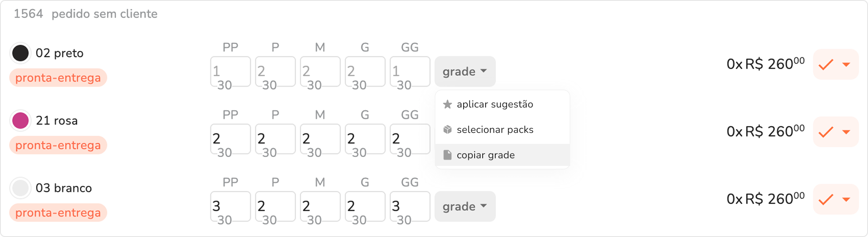Select copiar grade in the grade menu

pos(485,155)
